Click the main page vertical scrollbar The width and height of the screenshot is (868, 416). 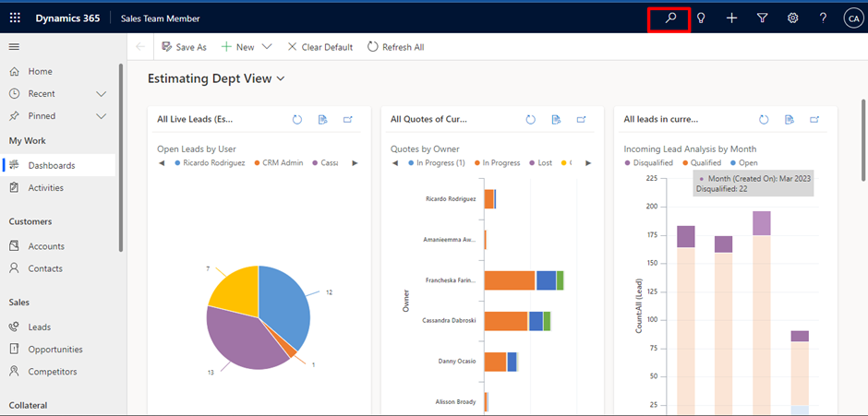click(x=863, y=140)
